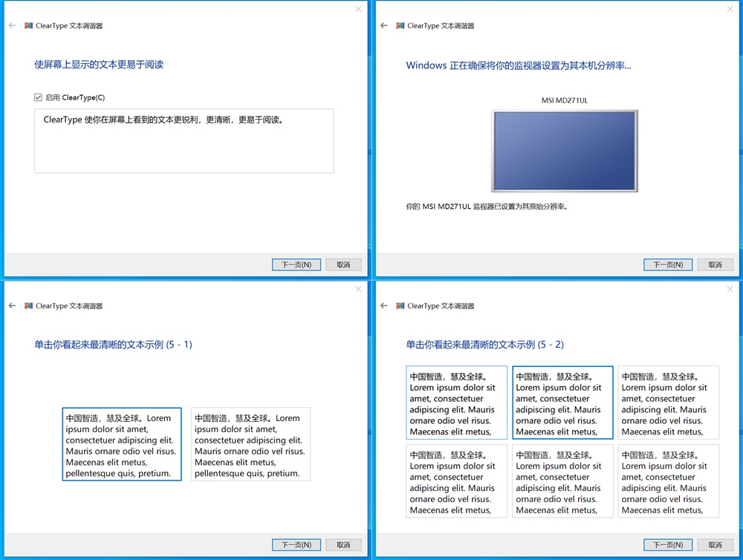Close the (5 - 2) sample window
Screen dimensions: 743x560
pos(730,289)
